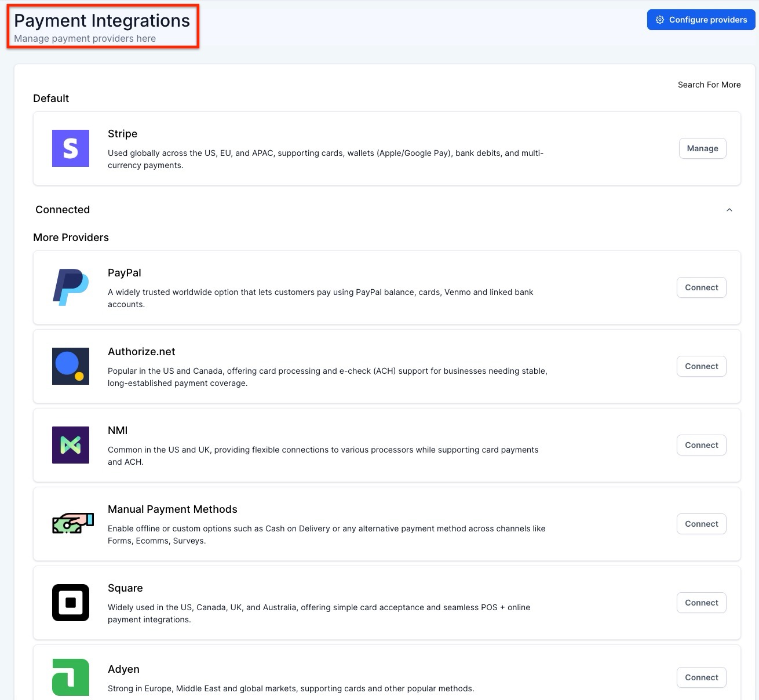Collapse the Connected section chevron
The image size is (759, 700).
(x=729, y=210)
